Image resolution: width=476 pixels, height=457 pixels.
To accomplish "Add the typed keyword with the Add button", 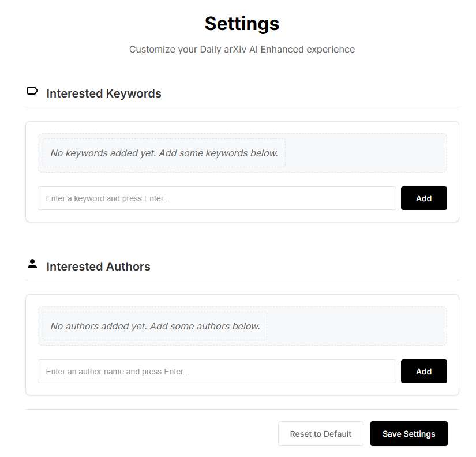I will coord(424,198).
